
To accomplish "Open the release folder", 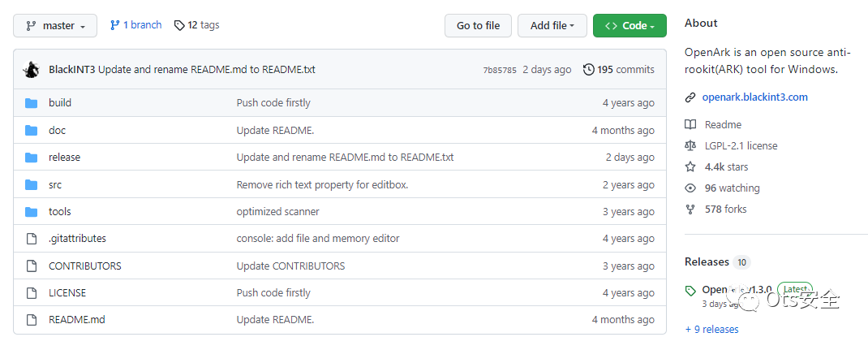I will point(64,158).
